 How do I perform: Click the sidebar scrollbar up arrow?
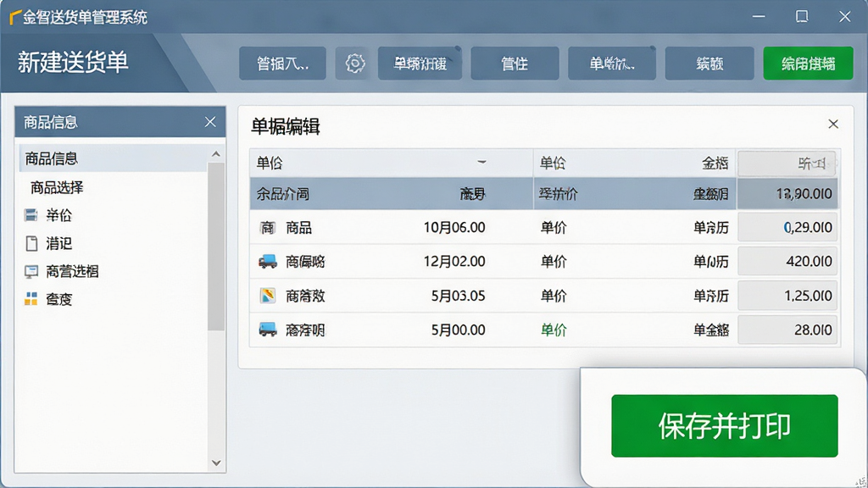pos(216,154)
